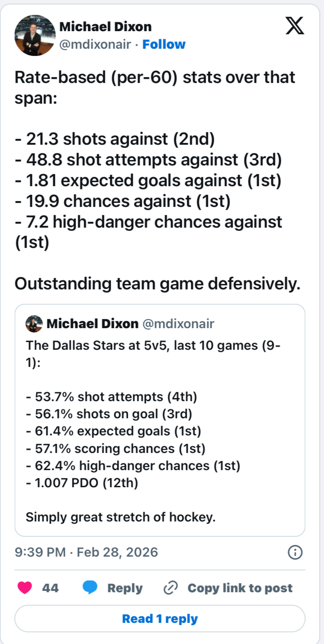
Task: Click Michael Dixon's name in quoted post
Action: [x=92, y=324]
